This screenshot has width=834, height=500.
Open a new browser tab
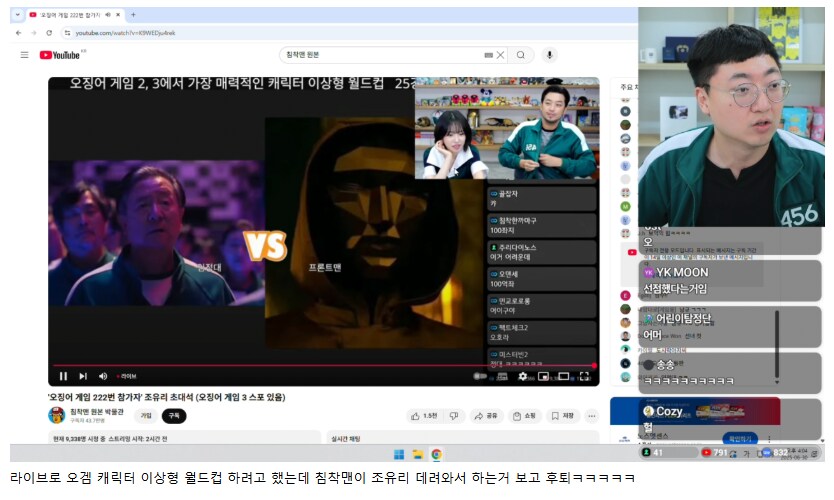point(133,15)
